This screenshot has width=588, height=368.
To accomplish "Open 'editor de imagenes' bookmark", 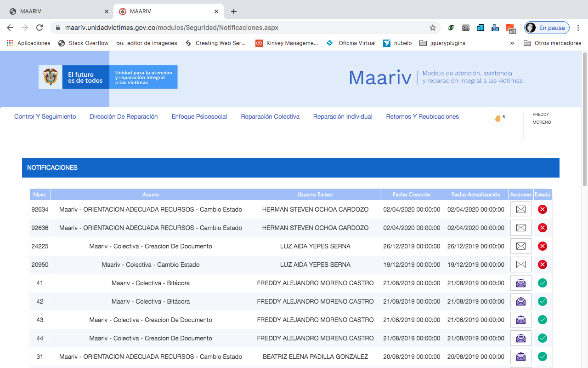I will click(x=147, y=43).
